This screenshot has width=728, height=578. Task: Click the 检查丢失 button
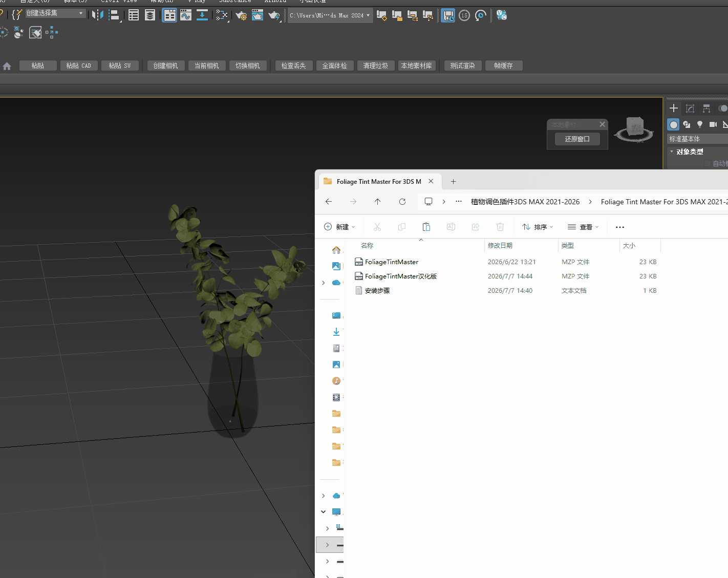pyautogui.click(x=294, y=66)
